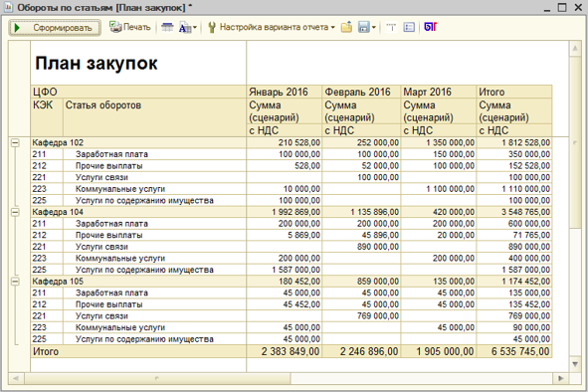588x392 pixels.
Task: Click the folder export icon
Action: [x=346, y=27]
